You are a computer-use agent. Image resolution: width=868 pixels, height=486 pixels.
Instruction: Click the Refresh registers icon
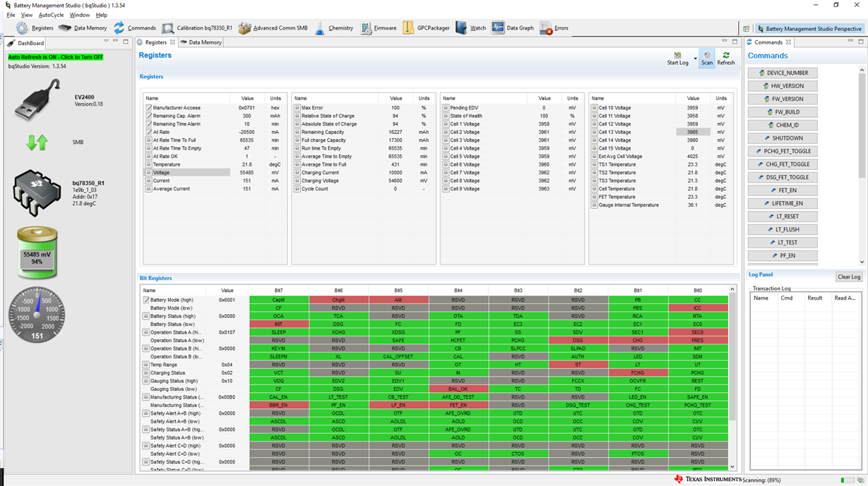tap(726, 55)
